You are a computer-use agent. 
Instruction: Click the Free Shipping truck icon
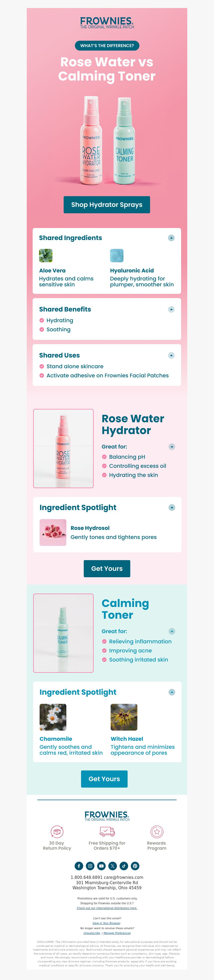click(x=107, y=832)
